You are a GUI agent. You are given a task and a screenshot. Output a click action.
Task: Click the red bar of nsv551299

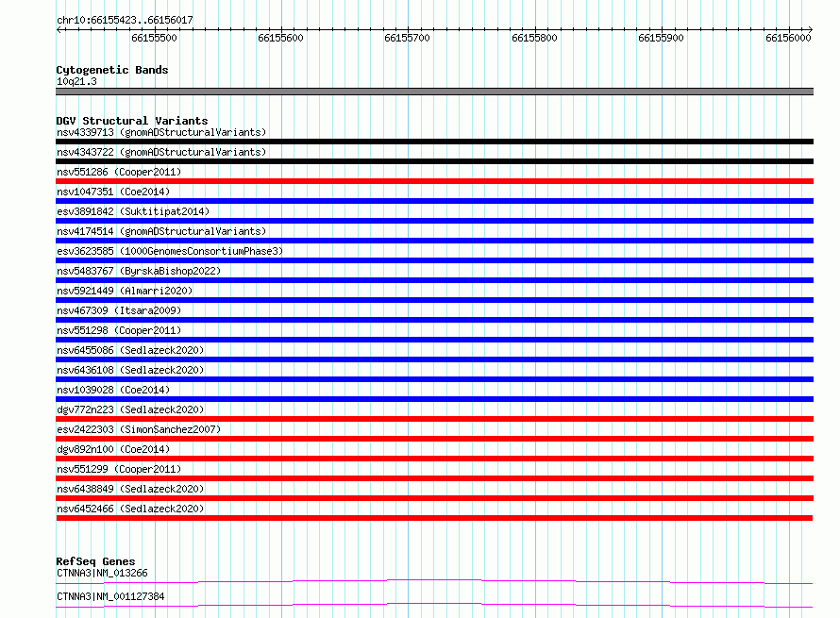tap(434, 478)
